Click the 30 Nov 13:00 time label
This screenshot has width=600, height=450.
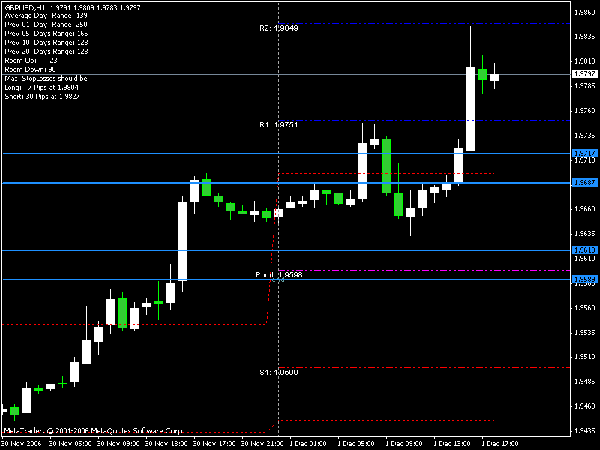click(166, 443)
